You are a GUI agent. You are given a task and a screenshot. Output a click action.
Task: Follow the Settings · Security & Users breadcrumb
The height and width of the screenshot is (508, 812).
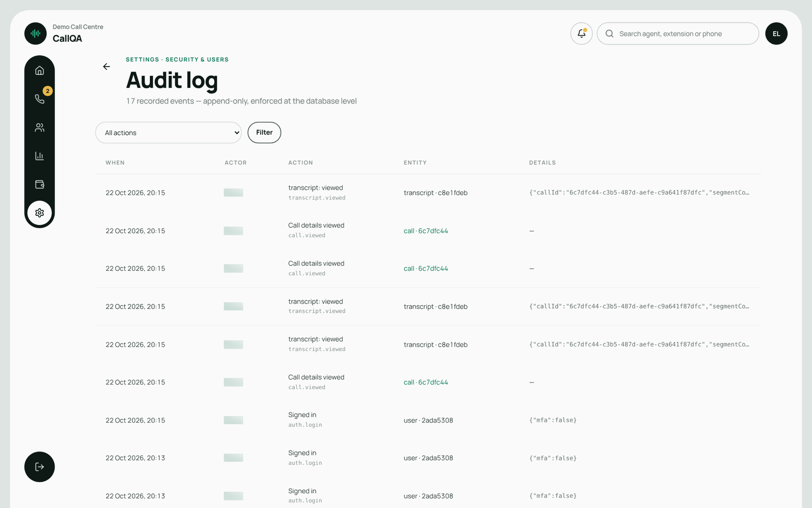tap(177, 59)
